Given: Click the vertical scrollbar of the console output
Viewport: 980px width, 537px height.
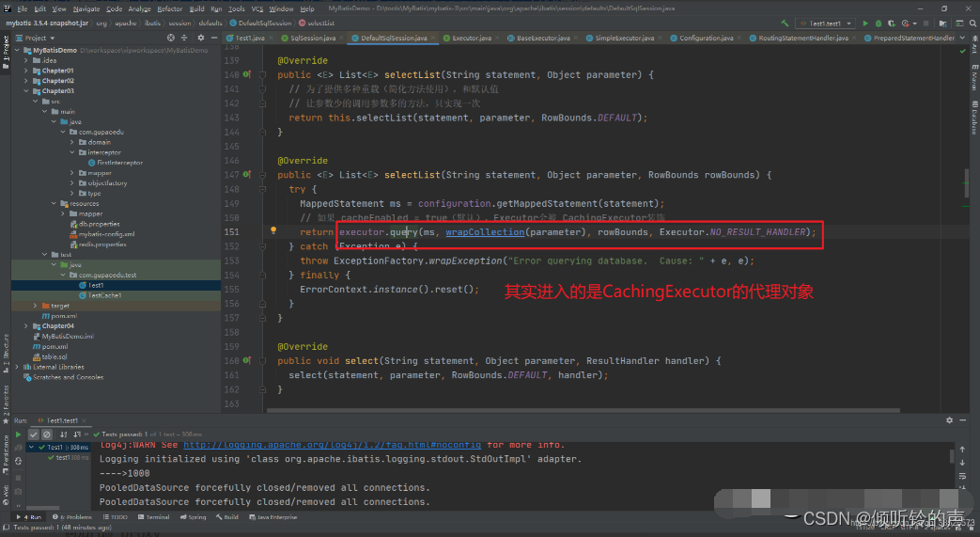Looking at the screenshot, I should tap(953, 455).
